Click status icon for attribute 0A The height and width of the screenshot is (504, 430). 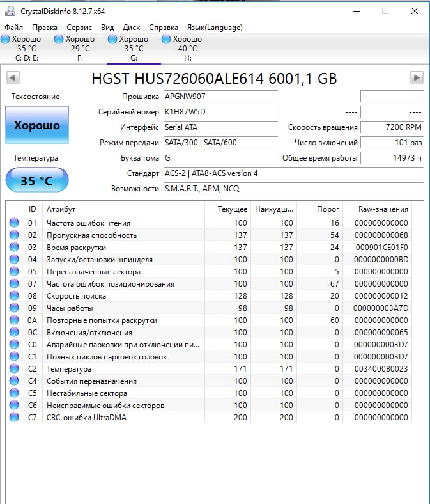click(x=14, y=320)
